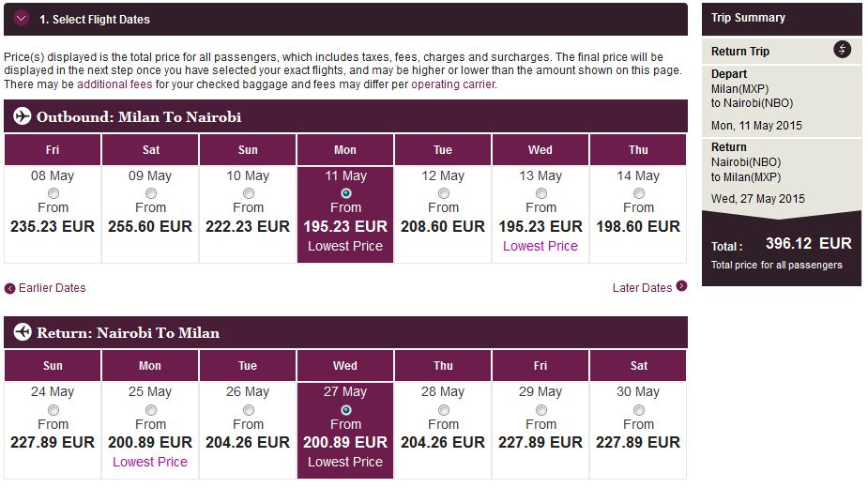Click the return Fri column header
868x488 pixels.
[x=541, y=366]
